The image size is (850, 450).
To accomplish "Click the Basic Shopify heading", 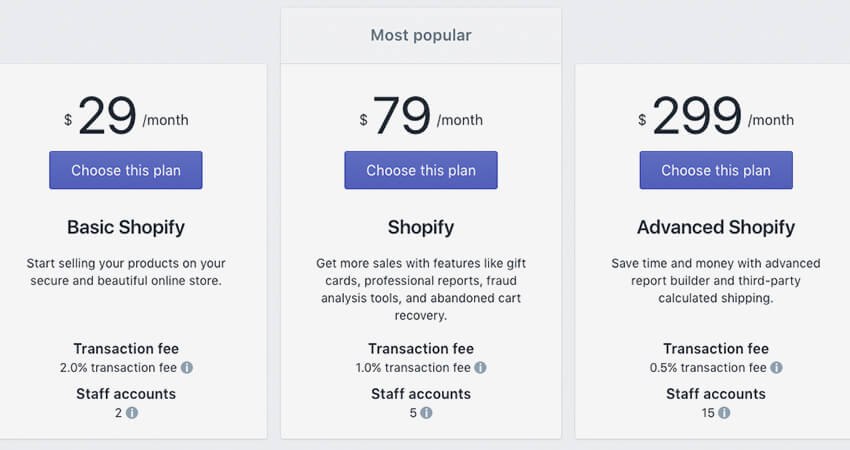I will coord(126,227).
